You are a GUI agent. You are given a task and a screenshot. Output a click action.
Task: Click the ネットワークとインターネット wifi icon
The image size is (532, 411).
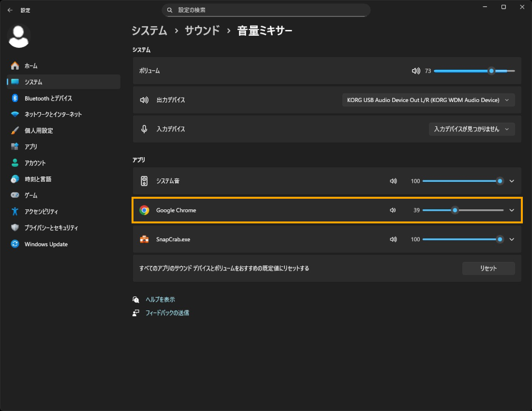(x=15, y=114)
